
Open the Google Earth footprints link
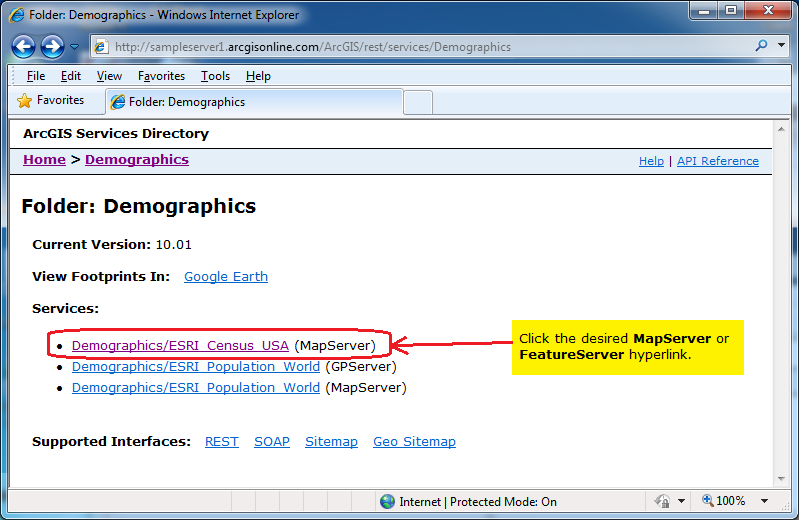point(226,276)
